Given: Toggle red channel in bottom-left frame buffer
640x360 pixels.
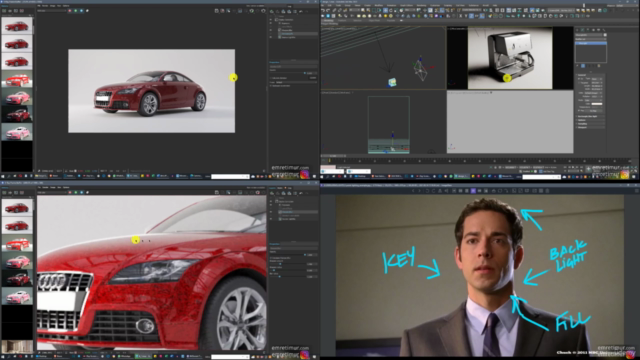Looking at the screenshot, I should pos(70,192).
